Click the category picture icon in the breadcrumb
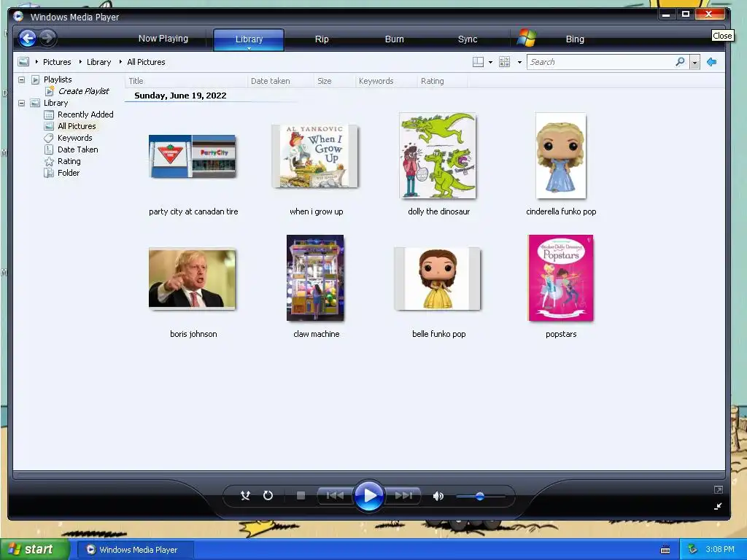Image resolution: width=747 pixels, height=560 pixels. tap(23, 62)
